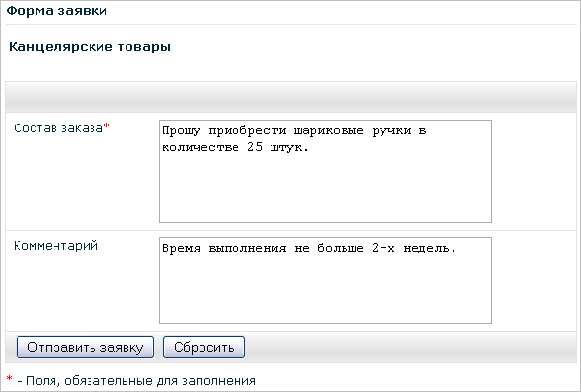The width and height of the screenshot is (581, 392).
Task: Focus the 'Комментарий' text area
Action: pos(325,280)
